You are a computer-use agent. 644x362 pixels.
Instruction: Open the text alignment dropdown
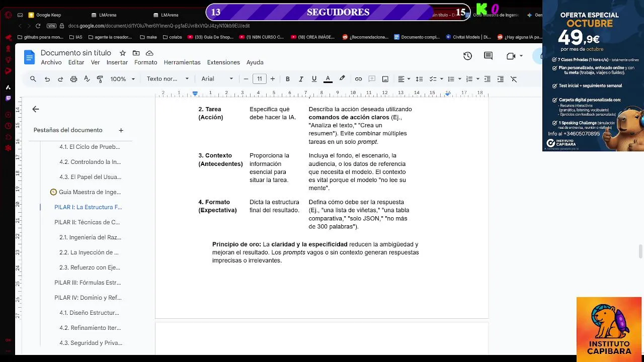point(404,79)
